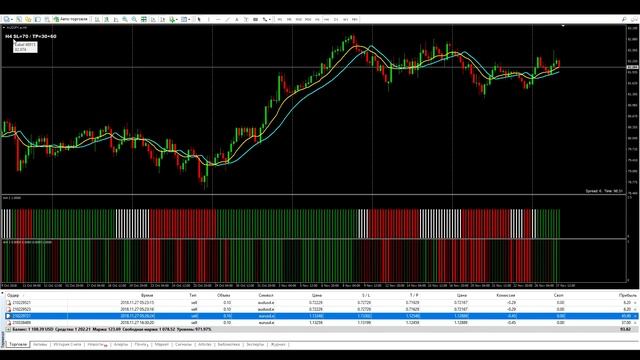Select the cursor pointer tool

199,19
